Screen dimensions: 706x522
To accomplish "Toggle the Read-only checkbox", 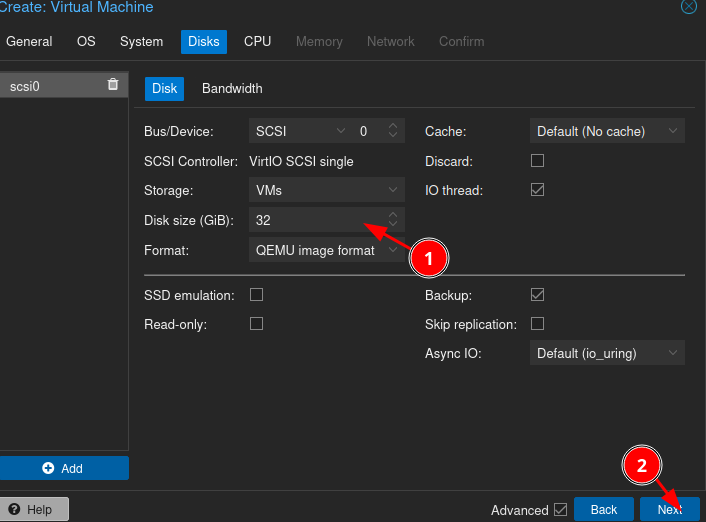I will pos(256,324).
